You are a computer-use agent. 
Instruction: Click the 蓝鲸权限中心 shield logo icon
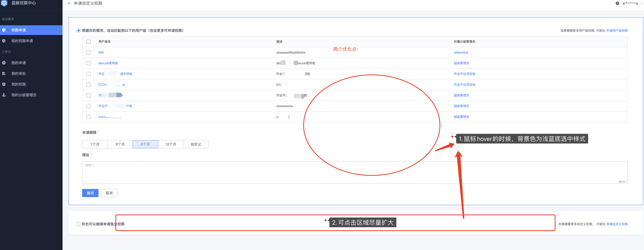pyautogui.click(x=4, y=4)
